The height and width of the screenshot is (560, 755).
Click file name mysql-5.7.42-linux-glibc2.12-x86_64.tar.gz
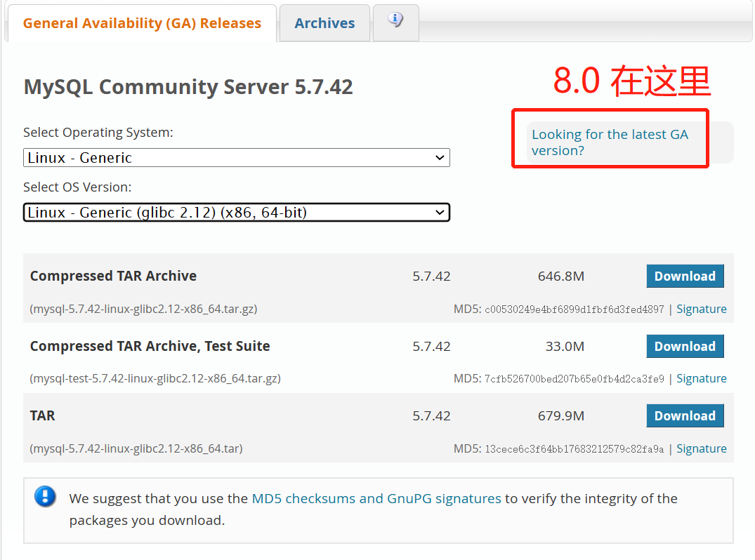pyautogui.click(x=143, y=309)
